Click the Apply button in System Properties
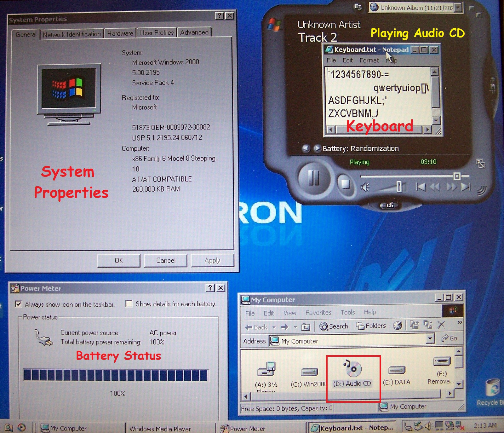The height and width of the screenshot is (433, 504). 212,260
